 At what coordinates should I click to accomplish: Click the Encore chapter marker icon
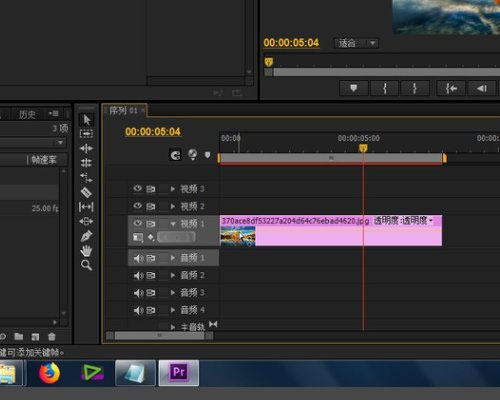click(x=193, y=154)
